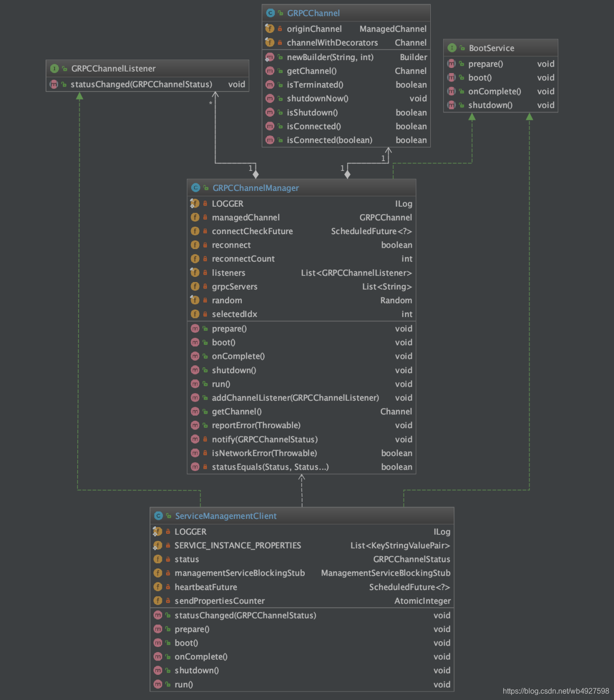
Task: Select shutdown() method in BootService
Action: pyautogui.click(x=501, y=105)
